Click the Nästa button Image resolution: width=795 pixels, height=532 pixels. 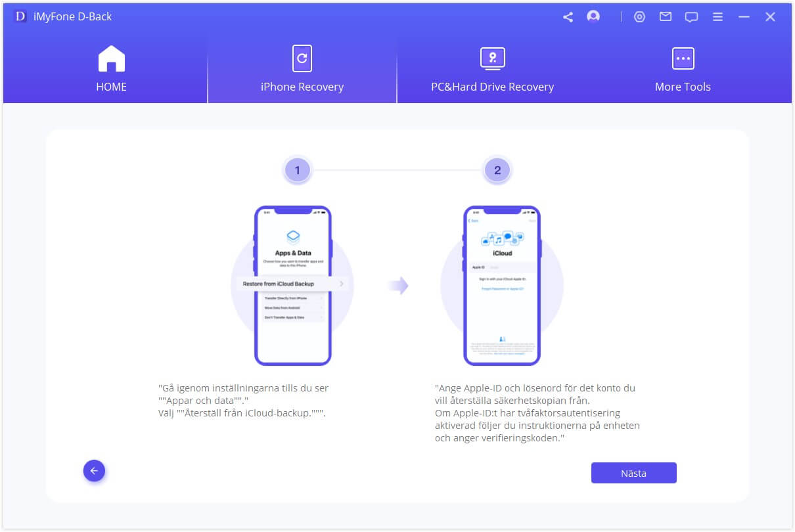click(x=634, y=473)
